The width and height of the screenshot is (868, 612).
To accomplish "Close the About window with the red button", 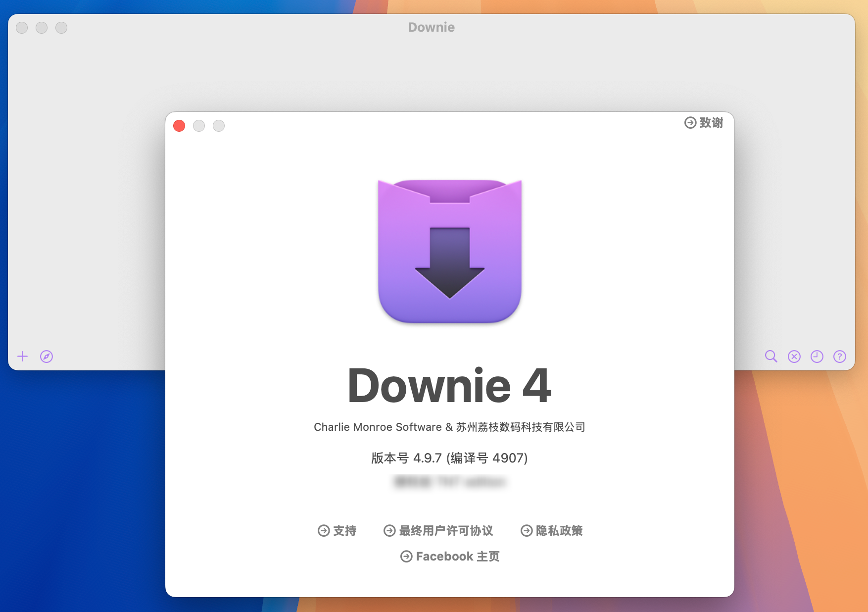I will click(179, 126).
